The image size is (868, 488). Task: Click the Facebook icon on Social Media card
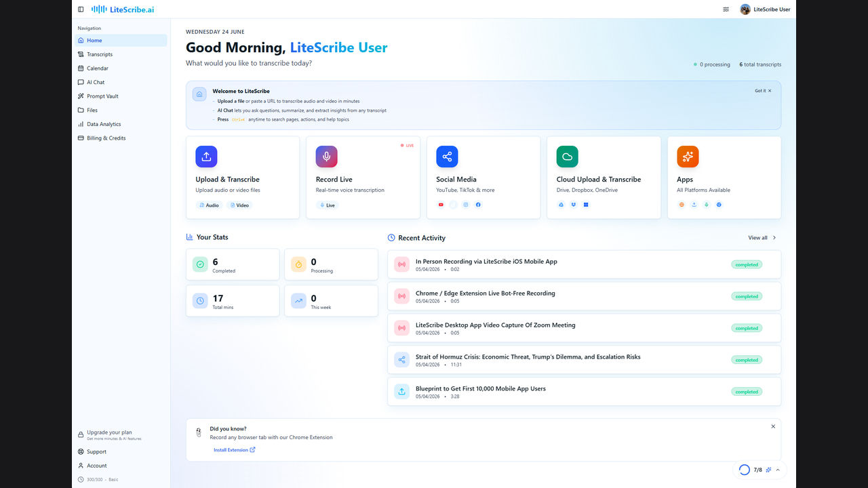tap(478, 205)
